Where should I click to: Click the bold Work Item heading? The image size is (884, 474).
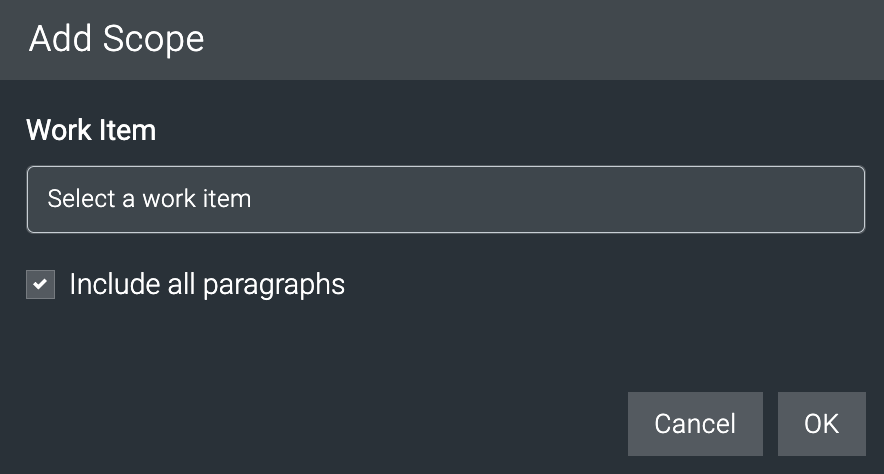(x=91, y=130)
